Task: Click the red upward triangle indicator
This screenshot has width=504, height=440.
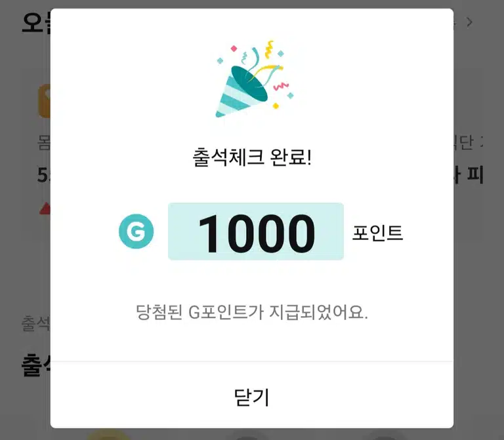Action: (45, 209)
